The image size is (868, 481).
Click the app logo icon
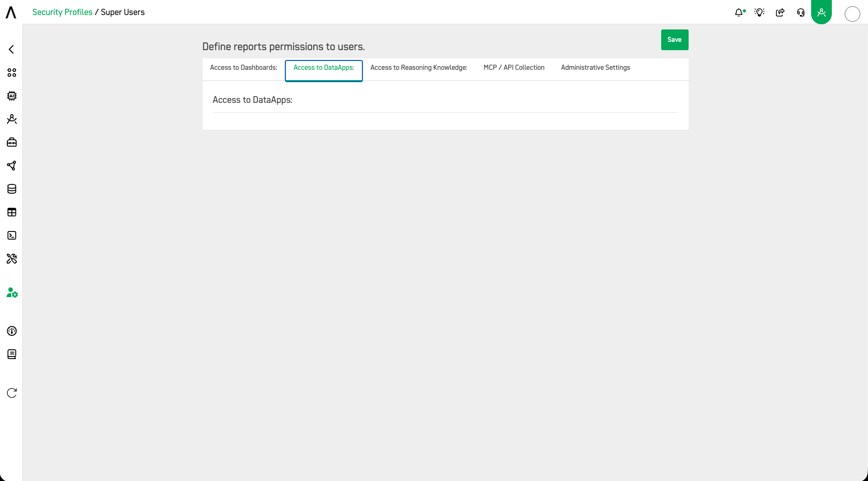pos(11,12)
